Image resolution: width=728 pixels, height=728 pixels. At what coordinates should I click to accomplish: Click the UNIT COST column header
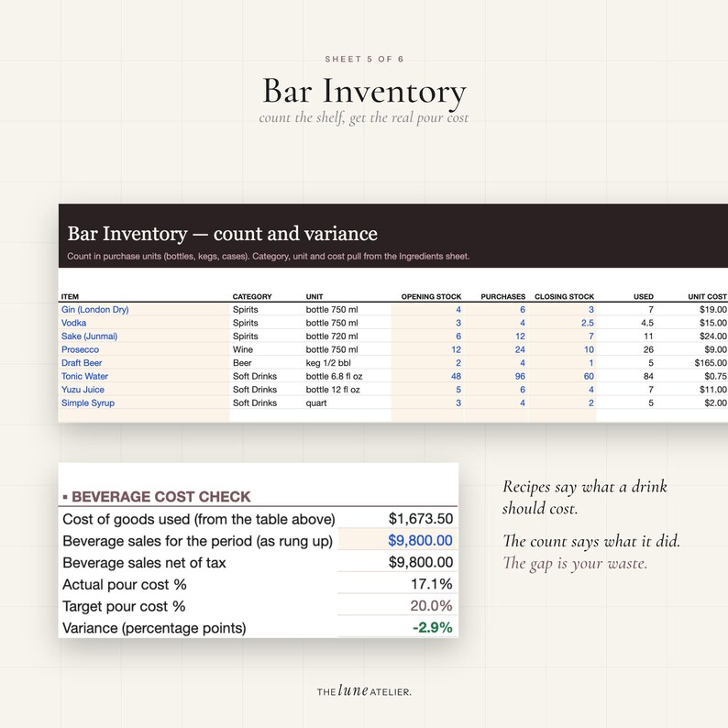(707, 297)
